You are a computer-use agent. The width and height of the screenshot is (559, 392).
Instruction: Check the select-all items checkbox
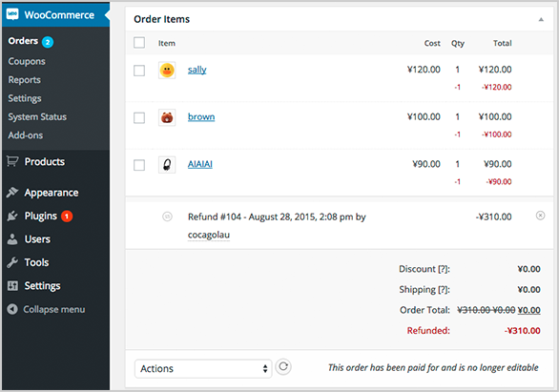click(x=139, y=42)
